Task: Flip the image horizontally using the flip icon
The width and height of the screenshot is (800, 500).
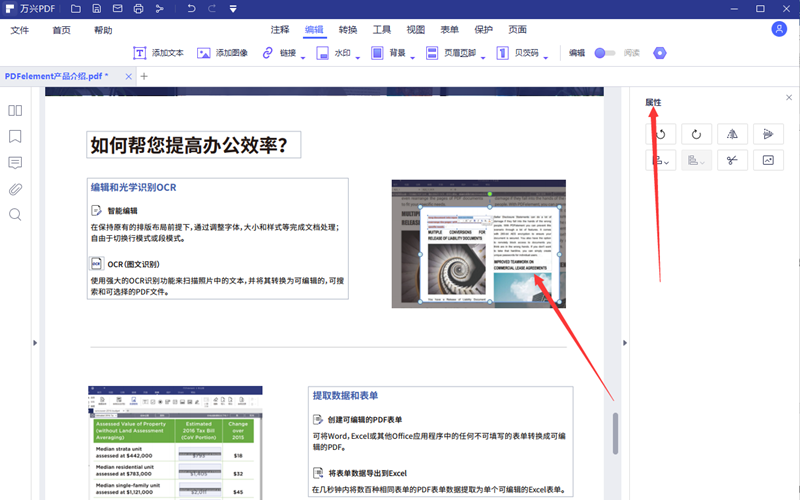Action: pos(733,134)
